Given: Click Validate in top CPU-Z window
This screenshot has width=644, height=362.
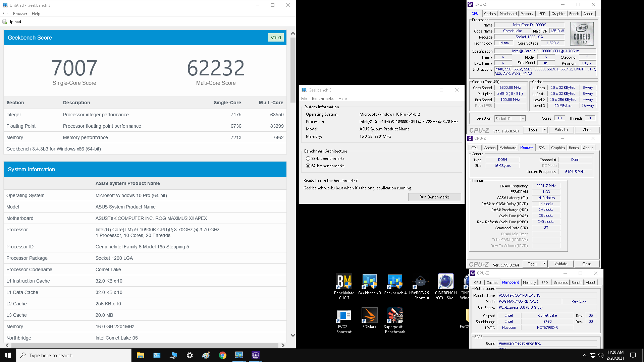Looking at the screenshot, I should (x=561, y=130).
